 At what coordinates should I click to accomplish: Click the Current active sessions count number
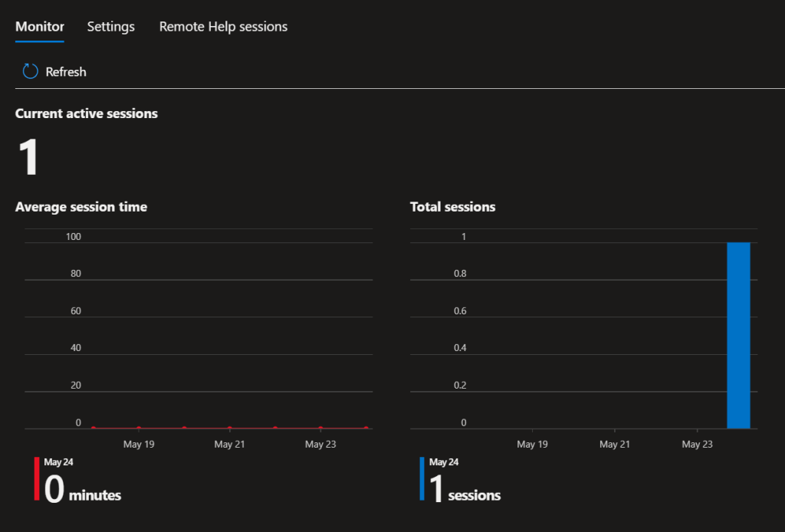tap(28, 158)
